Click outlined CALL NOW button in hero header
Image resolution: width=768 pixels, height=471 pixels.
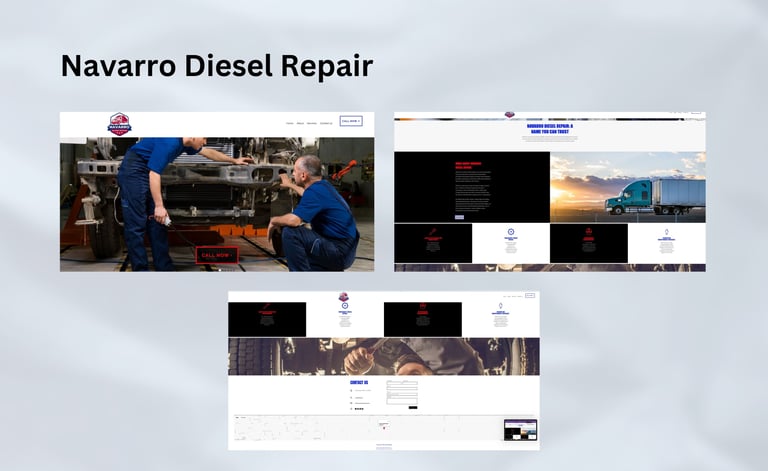(351, 121)
